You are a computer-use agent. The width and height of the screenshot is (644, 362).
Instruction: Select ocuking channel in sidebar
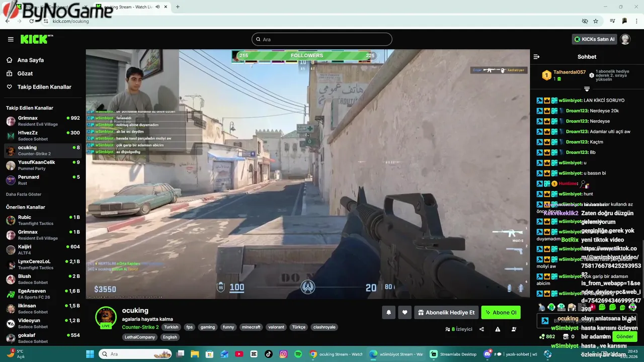43,150
